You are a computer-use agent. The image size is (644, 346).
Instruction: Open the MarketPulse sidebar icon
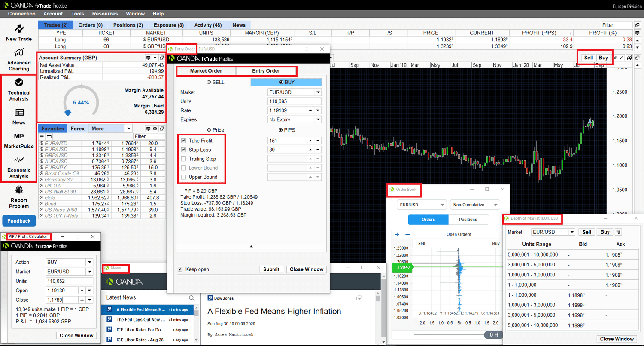(19, 136)
